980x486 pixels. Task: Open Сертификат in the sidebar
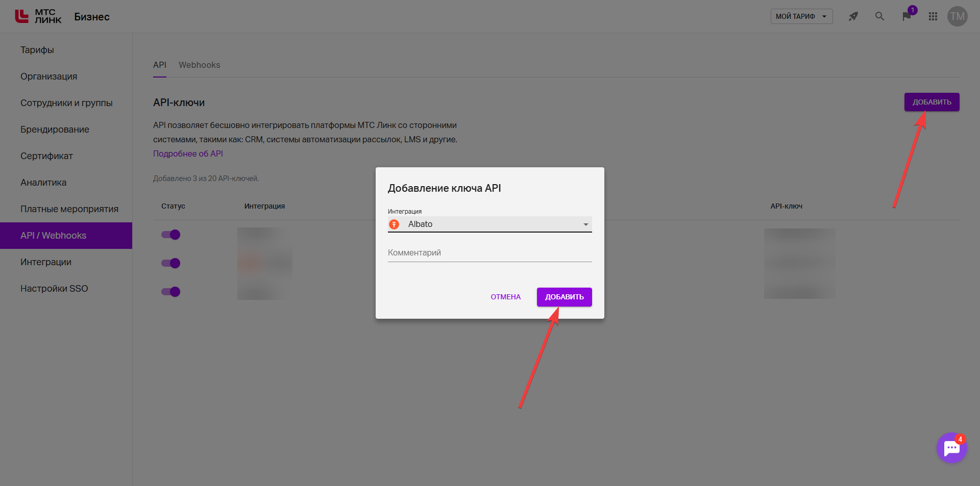point(66,156)
